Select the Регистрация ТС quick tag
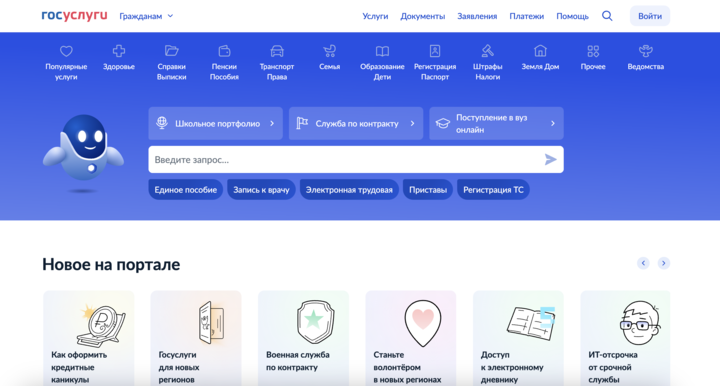The width and height of the screenshot is (720, 386). coord(493,190)
